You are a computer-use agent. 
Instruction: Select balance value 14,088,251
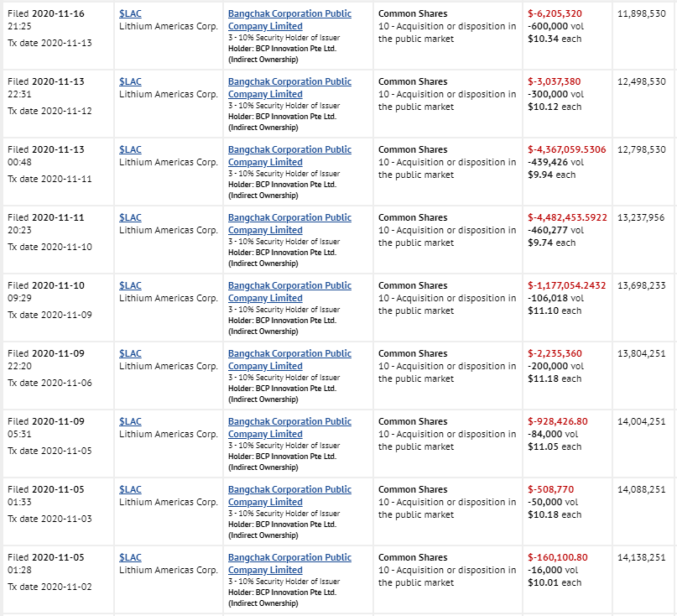pos(642,489)
